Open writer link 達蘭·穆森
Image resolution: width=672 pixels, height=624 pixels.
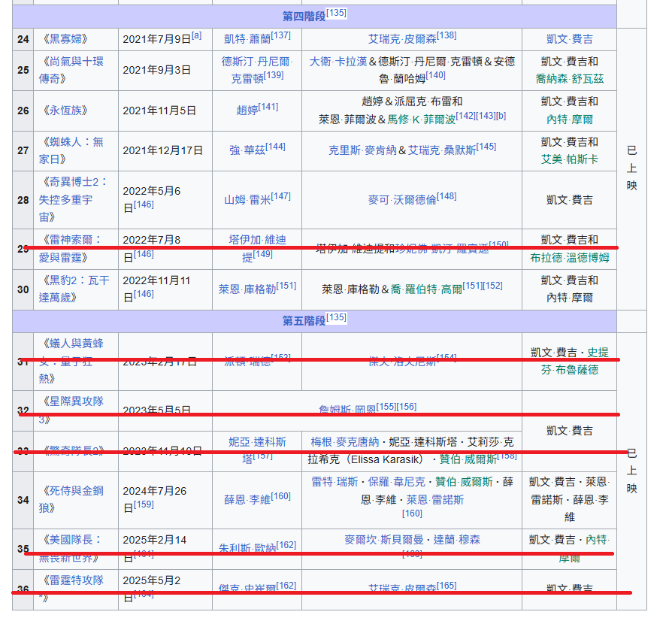point(457,540)
